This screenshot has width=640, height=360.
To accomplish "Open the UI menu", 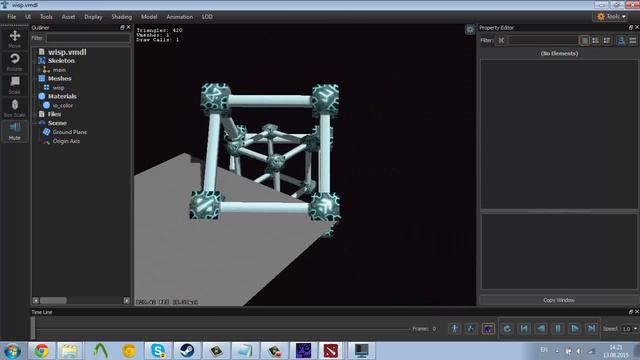I will pos(28,17).
